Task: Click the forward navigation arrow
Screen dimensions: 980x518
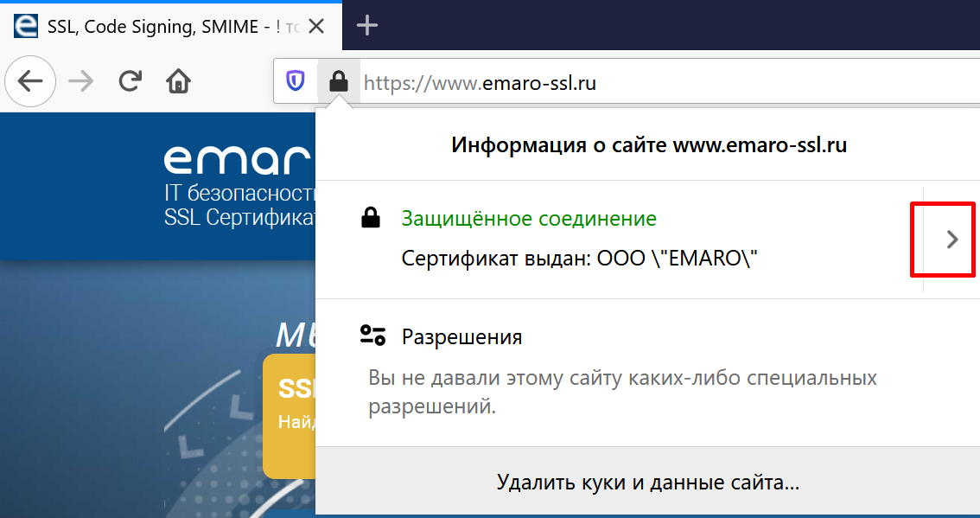Action: (x=80, y=81)
